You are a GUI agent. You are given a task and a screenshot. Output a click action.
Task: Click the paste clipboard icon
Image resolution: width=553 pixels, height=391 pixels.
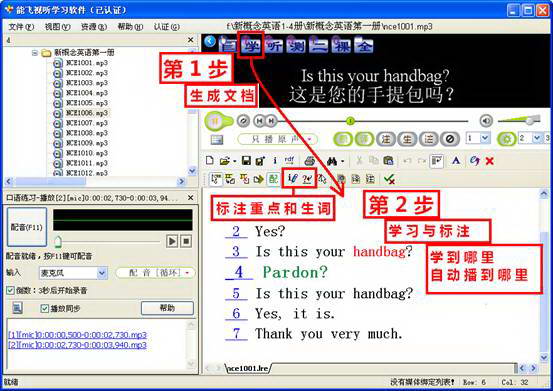[x=388, y=161]
